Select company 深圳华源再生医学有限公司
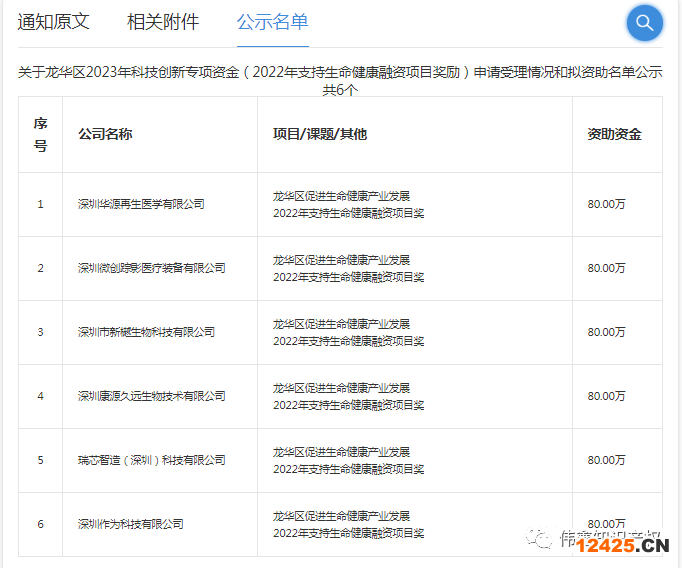Image resolution: width=682 pixels, height=568 pixels. (141, 204)
